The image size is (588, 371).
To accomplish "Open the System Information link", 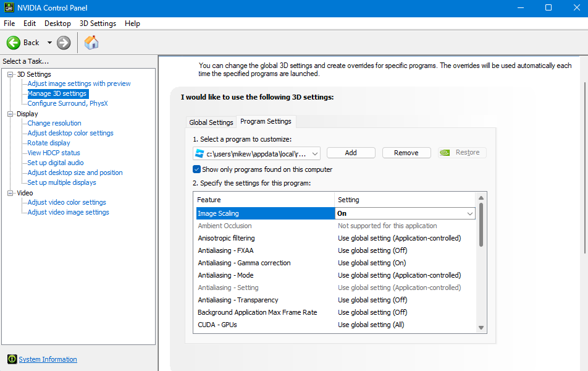I will [x=48, y=359].
